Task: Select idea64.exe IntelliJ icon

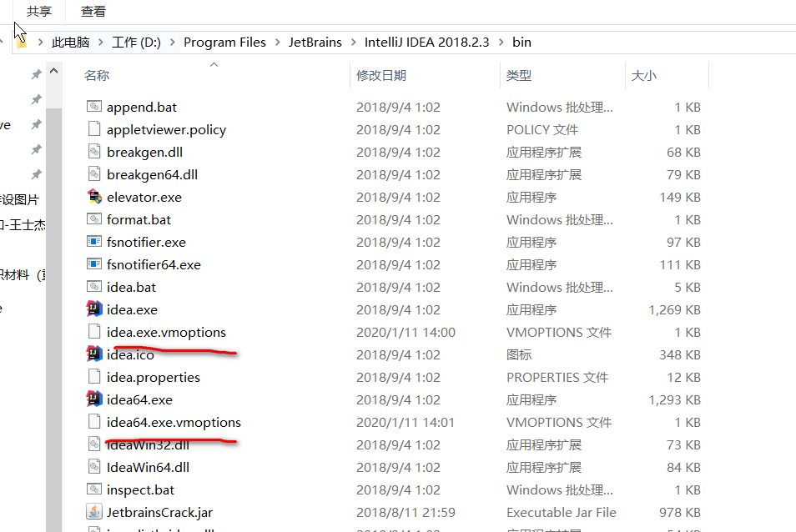Action: (94, 399)
